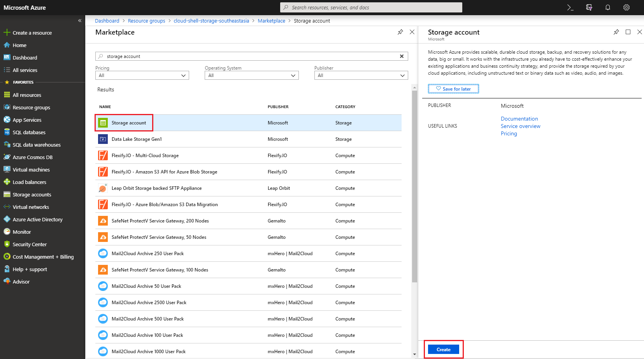Select Virtual machines in the sidebar
The height and width of the screenshot is (359, 644).
(x=31, y=170)
